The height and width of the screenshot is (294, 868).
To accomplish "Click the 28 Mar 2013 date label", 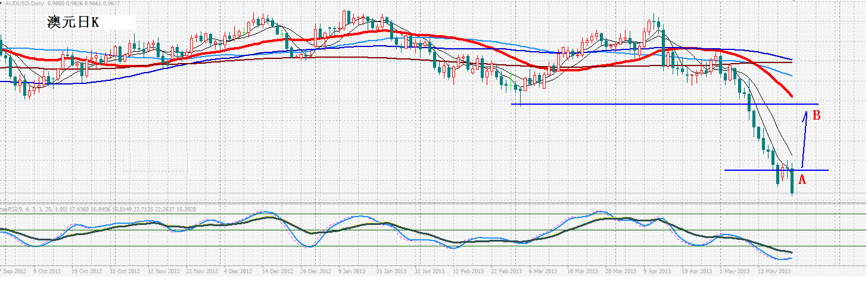I will click(x=621, y=271).
